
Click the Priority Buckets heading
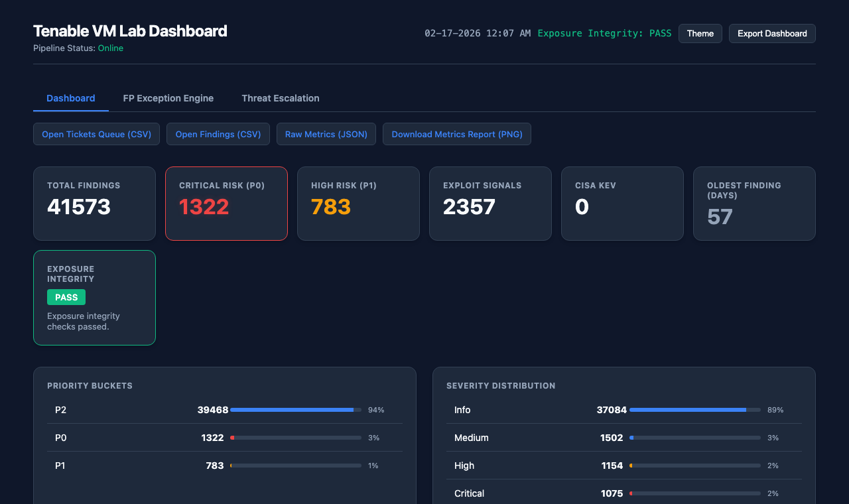(90, 386)
